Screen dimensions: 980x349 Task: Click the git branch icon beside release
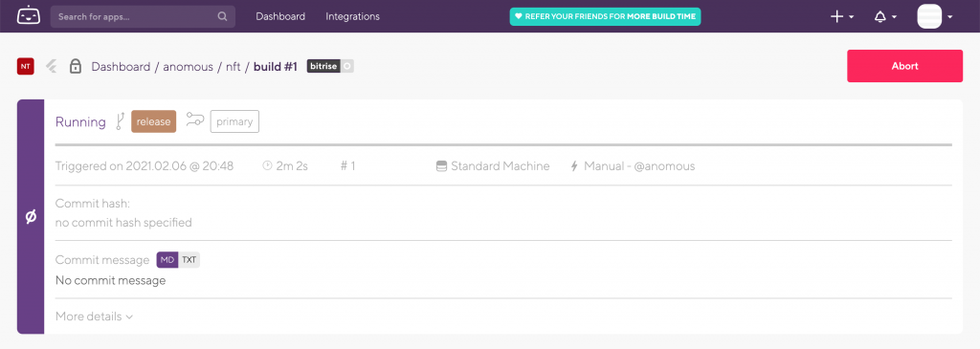click(x=121, y=121)
